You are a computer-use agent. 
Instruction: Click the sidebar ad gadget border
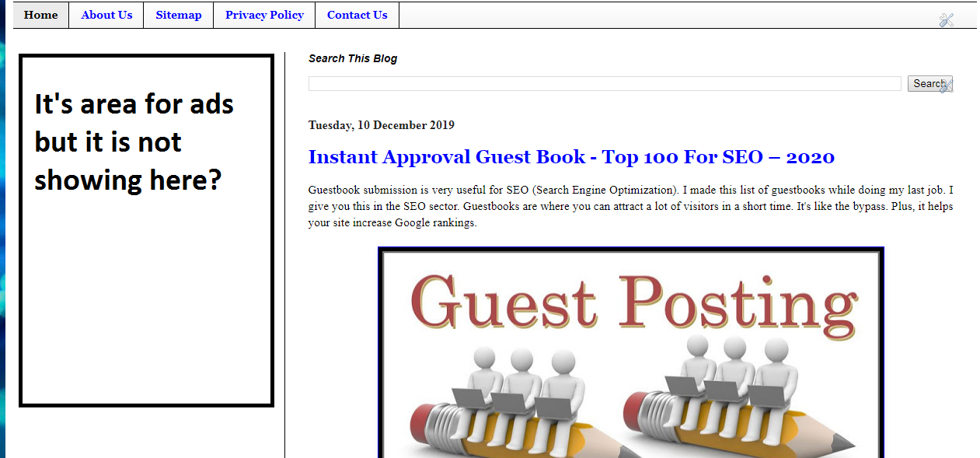click(146, 55)
